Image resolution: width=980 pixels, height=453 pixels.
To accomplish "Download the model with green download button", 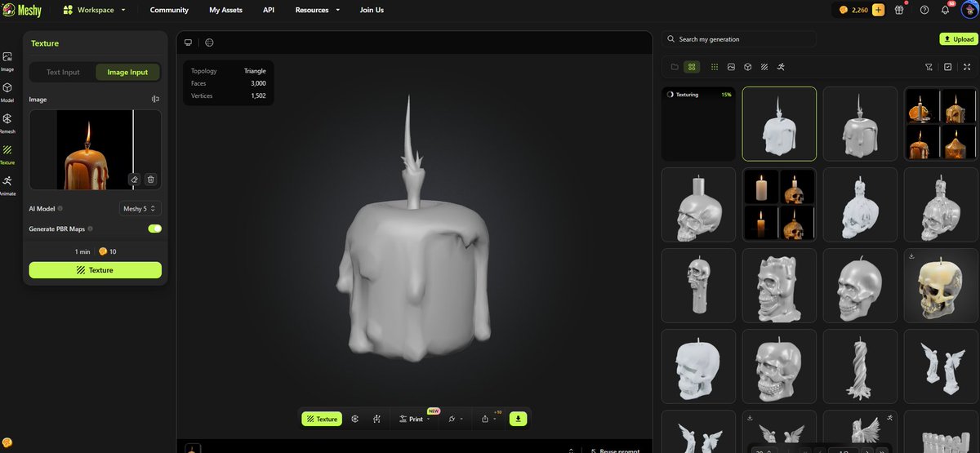I will point(518,419).
